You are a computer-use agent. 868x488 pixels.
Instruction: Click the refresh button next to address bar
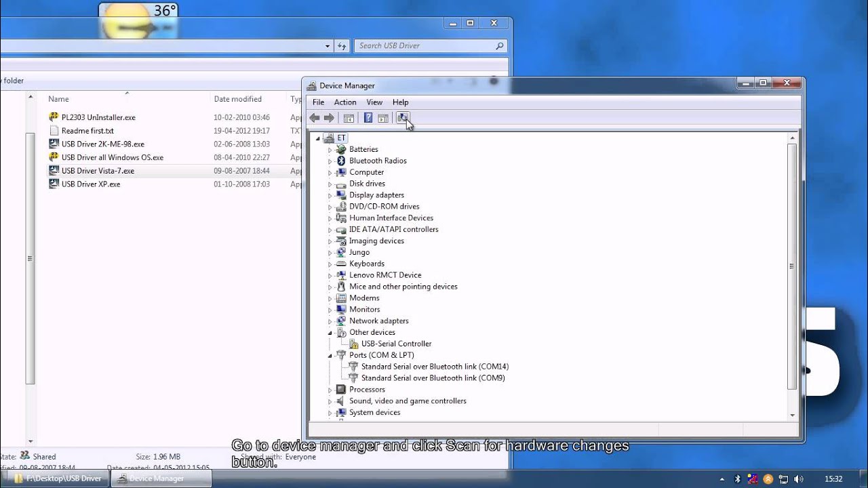pos(342,45)
